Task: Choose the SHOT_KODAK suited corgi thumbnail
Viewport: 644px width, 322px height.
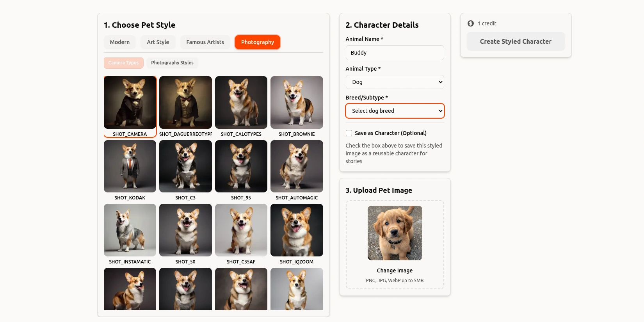Action: coord(130,166)
